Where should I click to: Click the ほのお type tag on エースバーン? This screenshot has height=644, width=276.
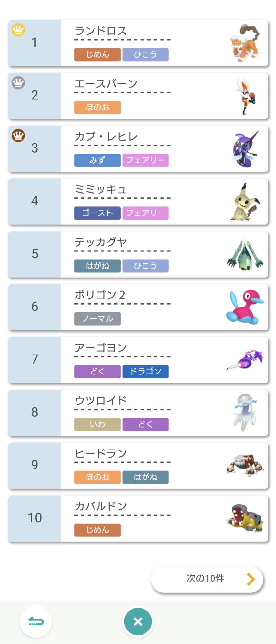tap(97, 107)
